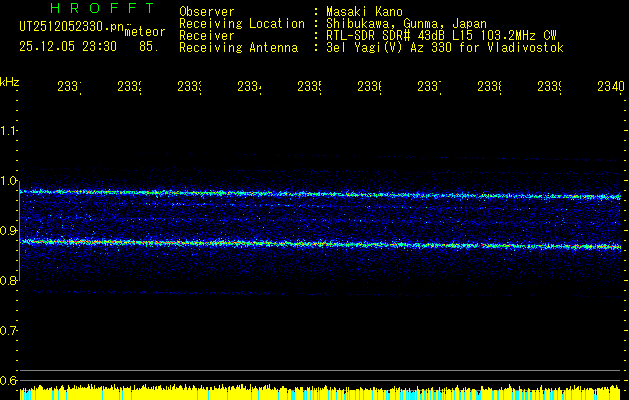Viewport: 629px width, 400px height.
Task: Click the 'Receiving Antenna' field label
Action: 238,48
